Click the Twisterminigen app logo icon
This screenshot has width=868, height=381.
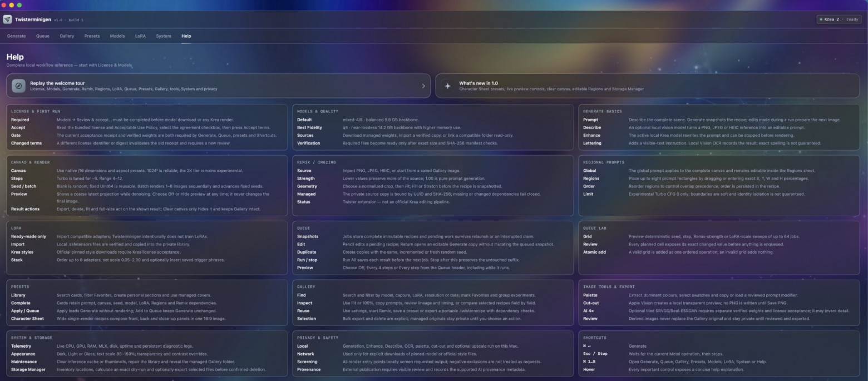7,19
